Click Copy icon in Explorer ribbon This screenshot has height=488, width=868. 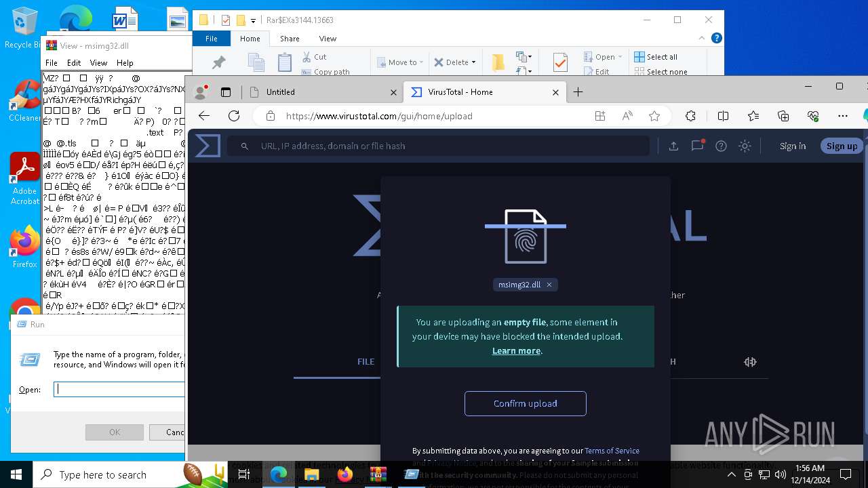coord(256,62)
